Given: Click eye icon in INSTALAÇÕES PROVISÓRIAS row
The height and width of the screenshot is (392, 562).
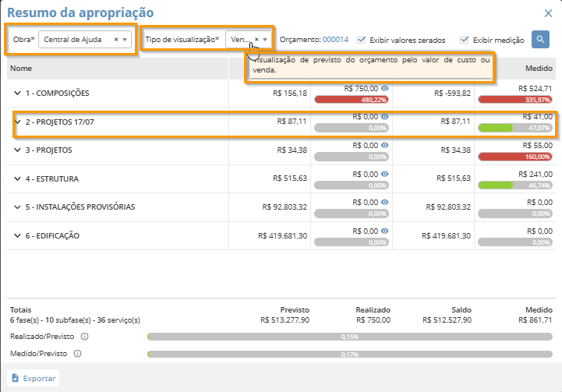Looking at the screenshot, I should (384, 202).
